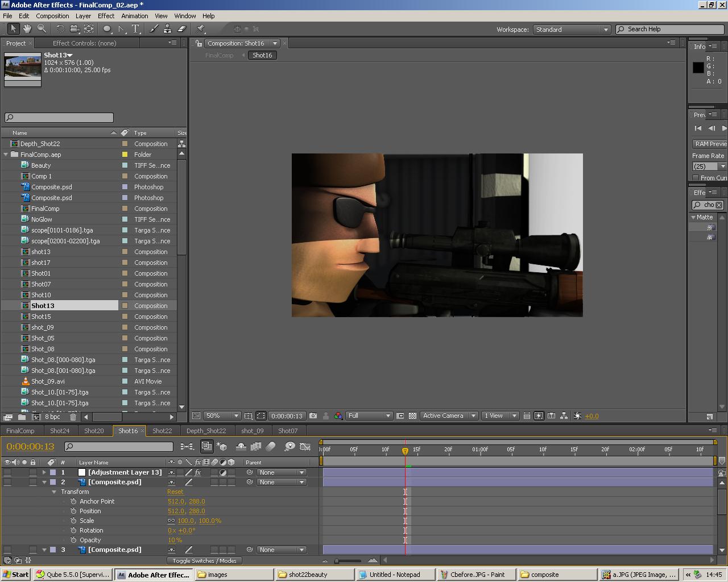Open the Workspace Standard dropdown
Screen dimensions: 728x582
coord(572,30)
